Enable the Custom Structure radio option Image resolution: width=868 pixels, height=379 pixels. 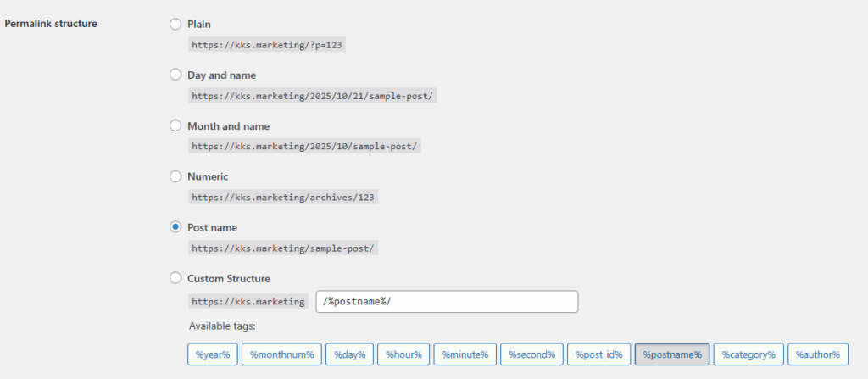tap(175, 278)
